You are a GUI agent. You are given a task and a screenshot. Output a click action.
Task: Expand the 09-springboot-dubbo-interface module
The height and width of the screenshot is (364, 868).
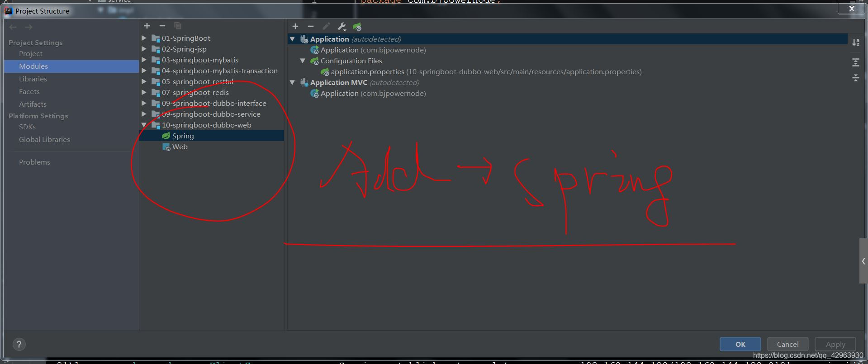144,103
